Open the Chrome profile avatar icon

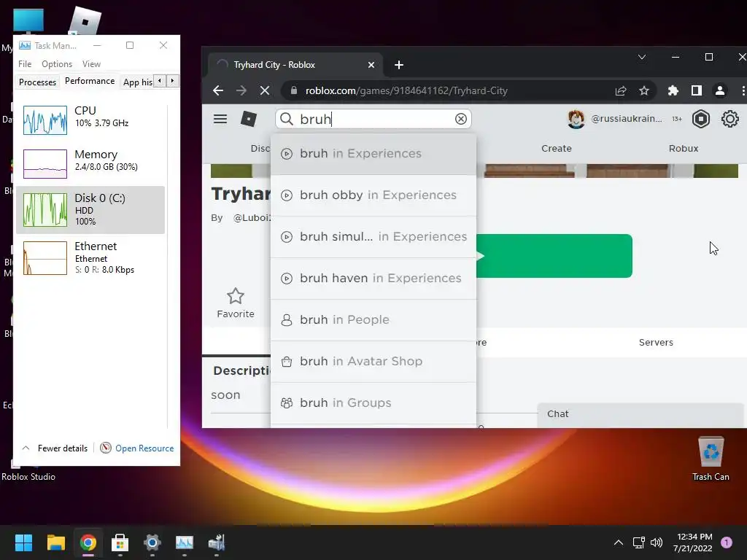(720, 90)
